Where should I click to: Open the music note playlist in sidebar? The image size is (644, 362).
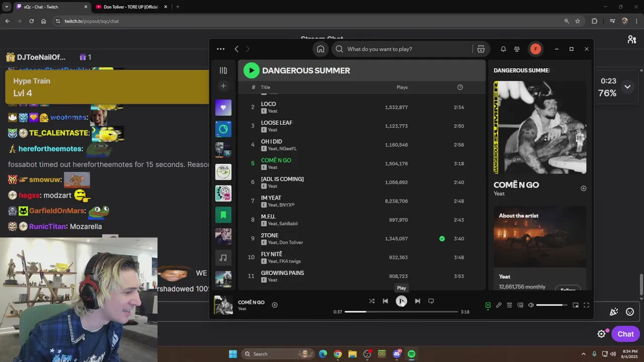(223, 257)
